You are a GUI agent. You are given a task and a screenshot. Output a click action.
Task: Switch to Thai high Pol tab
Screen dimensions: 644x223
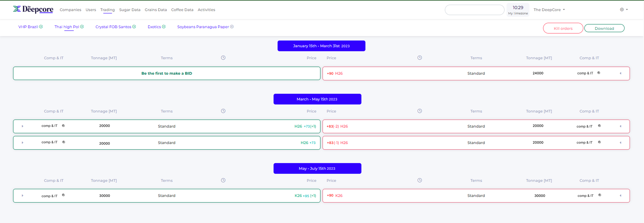[67, 27]
